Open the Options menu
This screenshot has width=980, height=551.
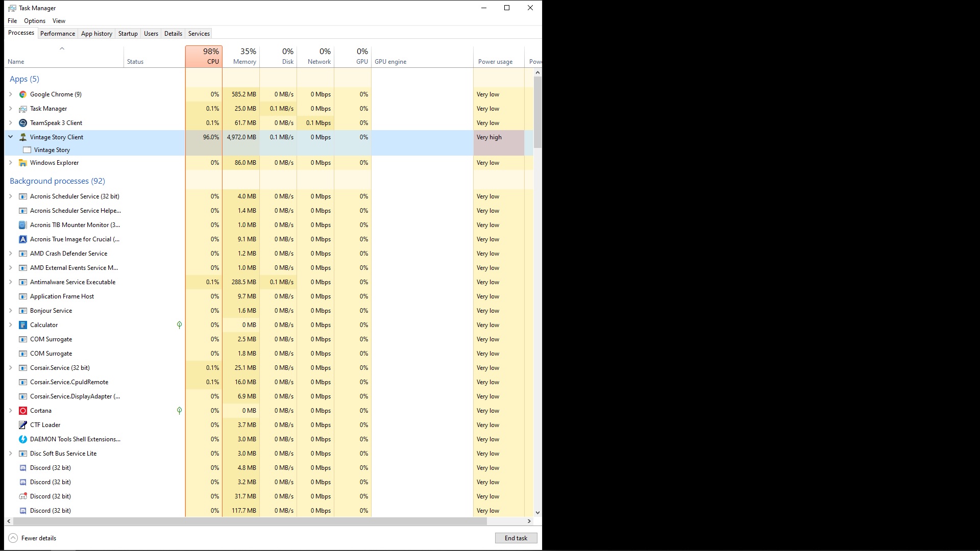pos(35,21)
